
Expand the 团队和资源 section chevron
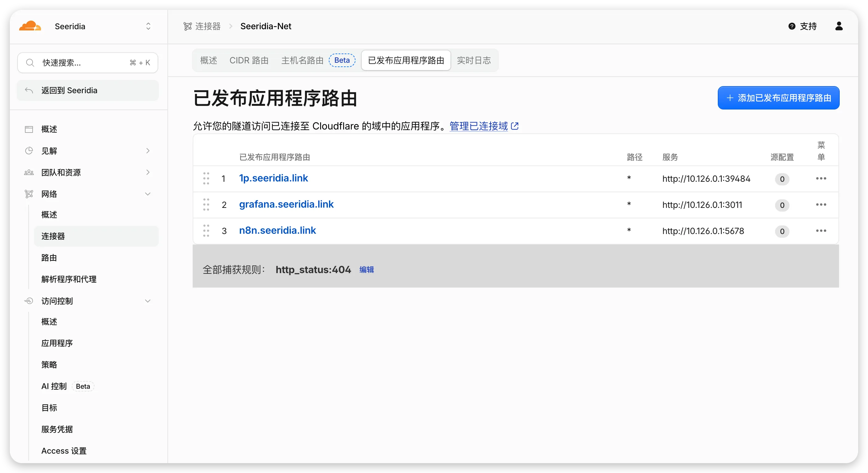pos(148,172)
